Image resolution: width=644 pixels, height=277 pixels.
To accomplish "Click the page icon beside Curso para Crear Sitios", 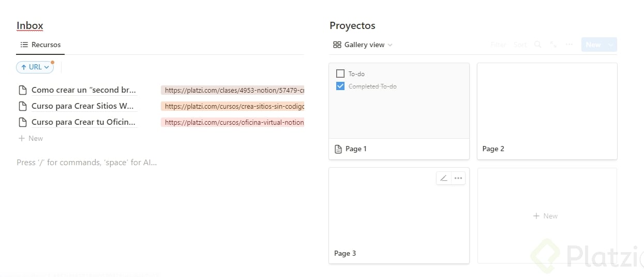I will 22,106.
